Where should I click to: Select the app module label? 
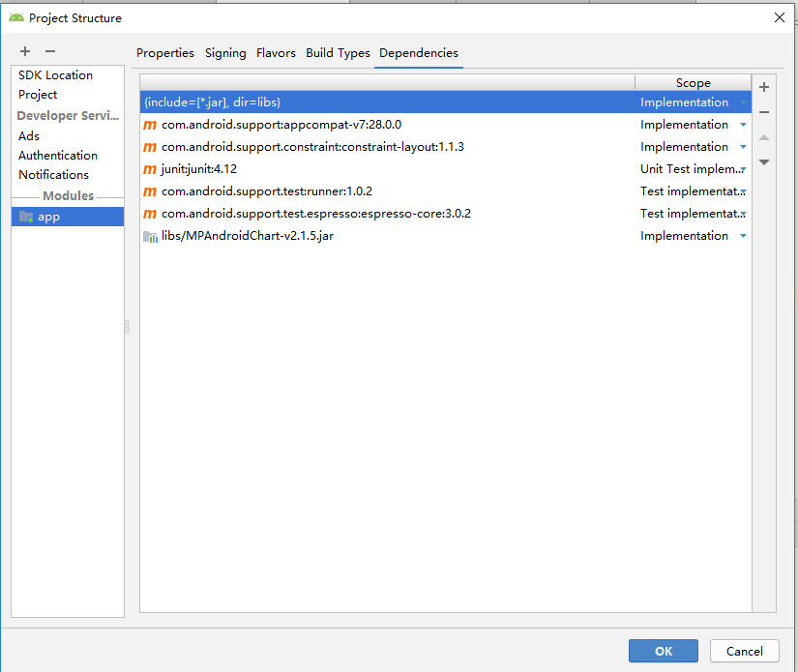(x=49, y=217)
